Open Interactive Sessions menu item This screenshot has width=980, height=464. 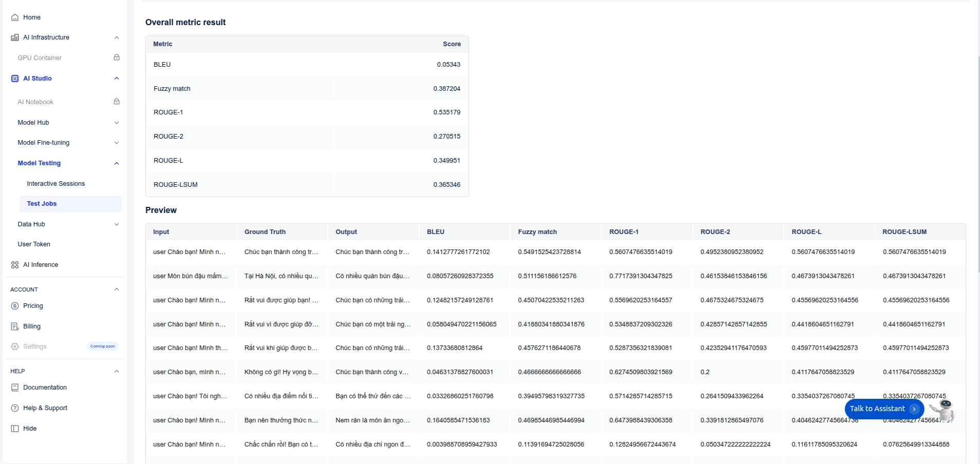point(55,184)
